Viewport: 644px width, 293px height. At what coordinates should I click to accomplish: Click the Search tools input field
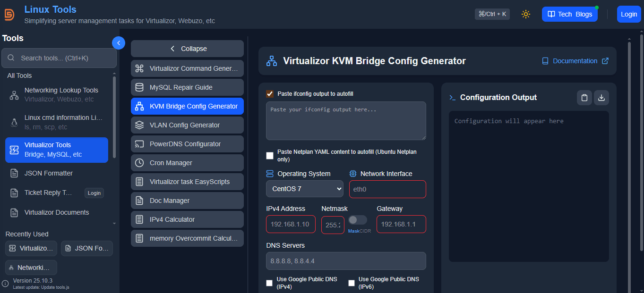pyautogui.click(x=59, y=58)
